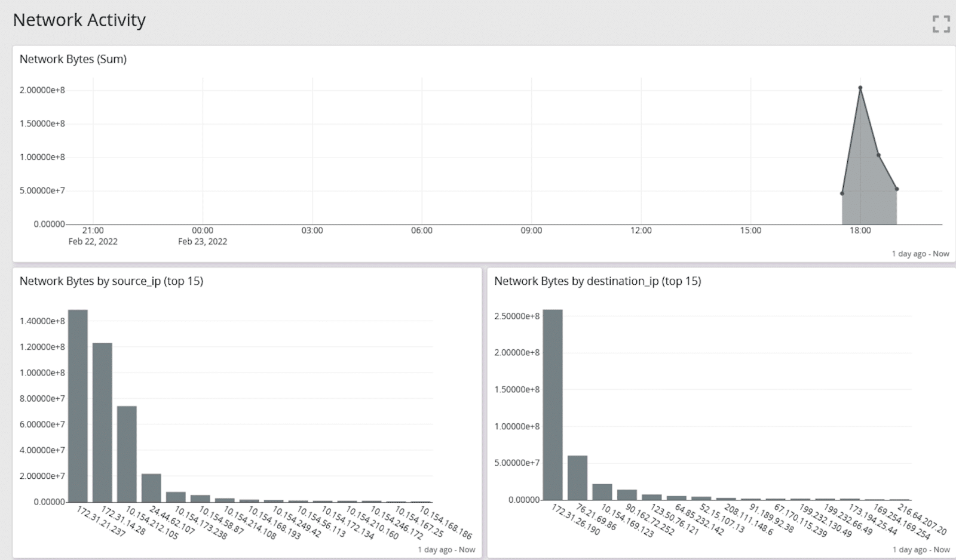Click the peak data point at 18:00
This screenshot has width=956, height=560.
tap(860, 88)
